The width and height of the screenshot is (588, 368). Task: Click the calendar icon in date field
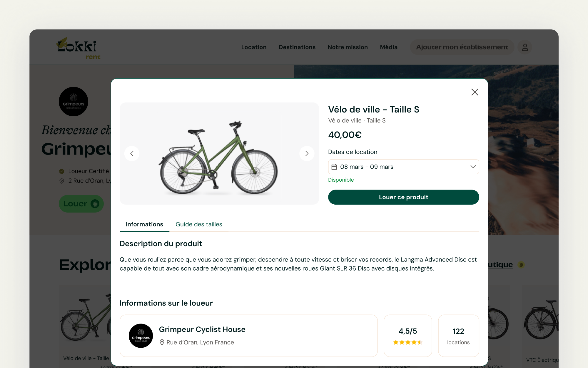(334, 167)
